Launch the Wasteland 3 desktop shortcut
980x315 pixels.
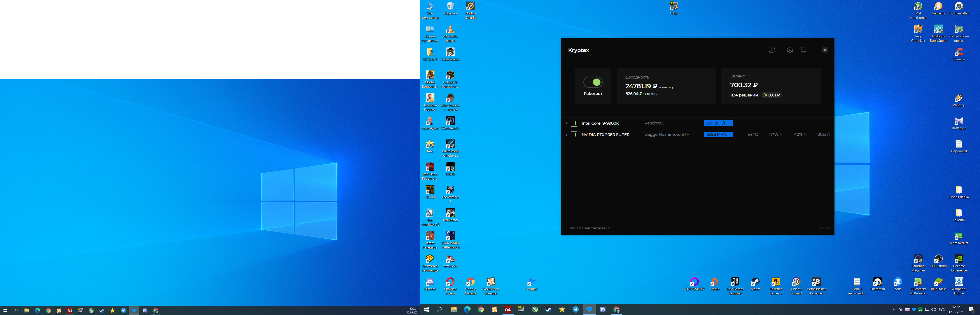450,123
